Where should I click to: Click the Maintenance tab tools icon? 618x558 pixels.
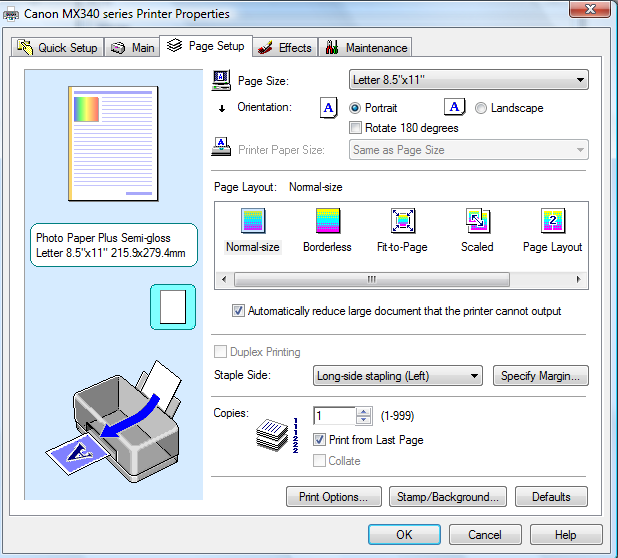(x=332, y=47)
